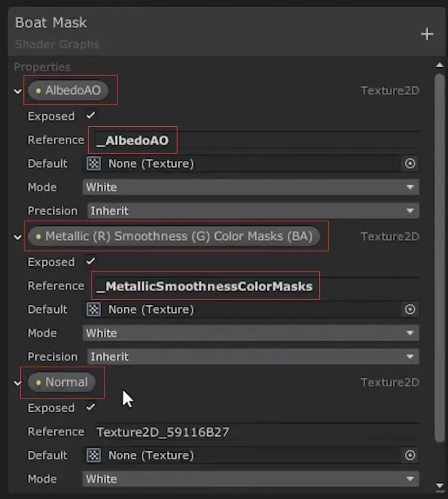Click the Boat Mask blackboard title
The width and height of the screenshot is (448, 499).
51,22
